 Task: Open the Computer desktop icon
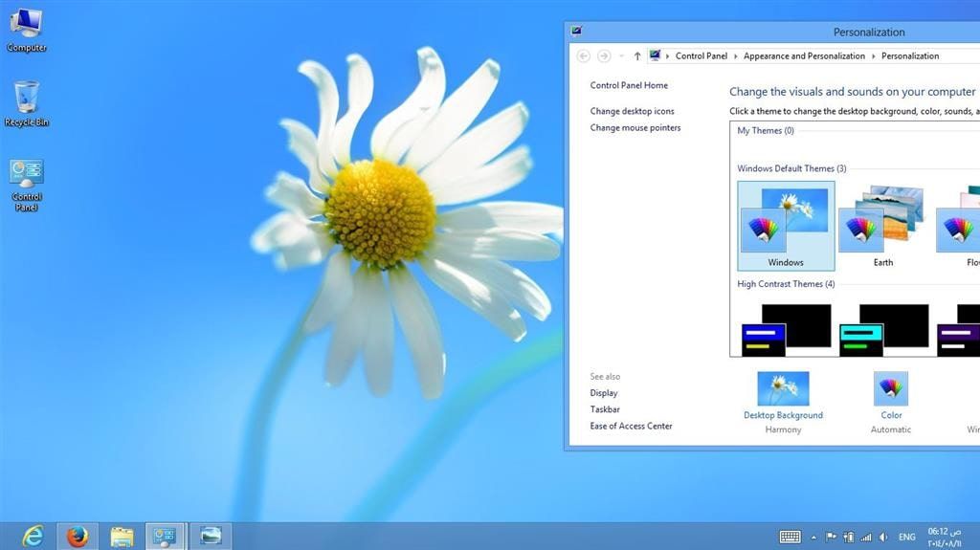pos(26,30)
